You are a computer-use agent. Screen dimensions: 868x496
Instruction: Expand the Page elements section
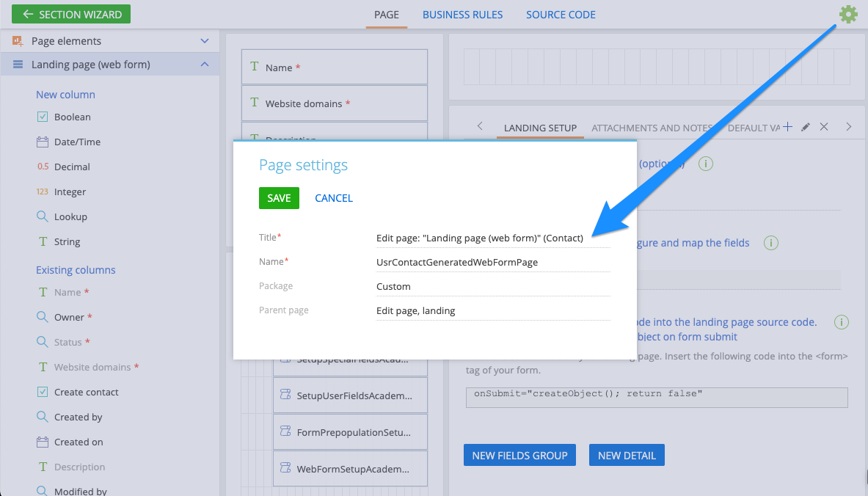point(204,41)
